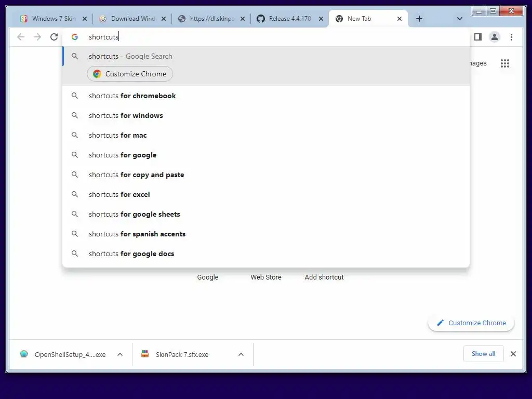
Task: Click the Google G icon in address bar
Action: click(75, 37)
